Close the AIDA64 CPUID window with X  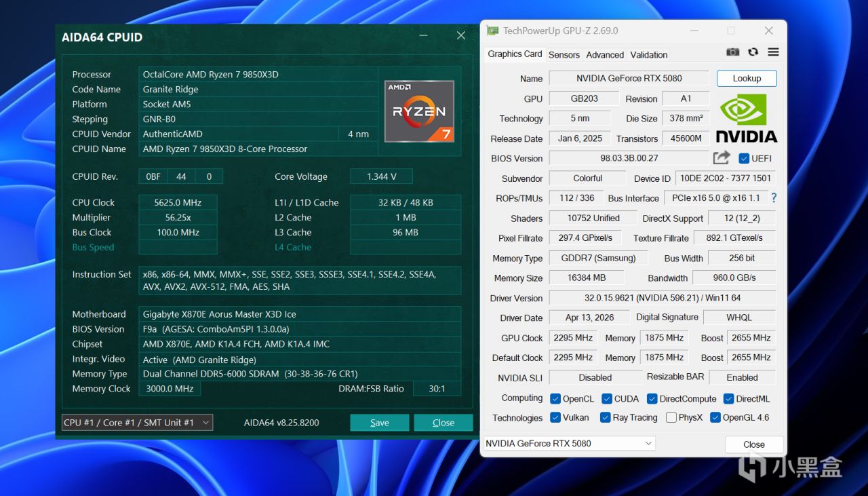click(x=461, y=35)
